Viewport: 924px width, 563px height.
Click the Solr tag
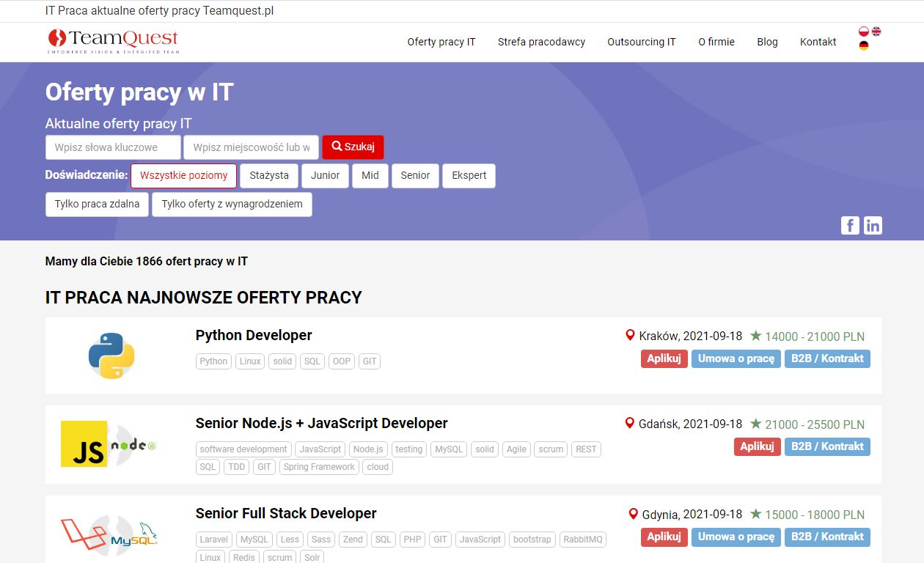[312, 557]
